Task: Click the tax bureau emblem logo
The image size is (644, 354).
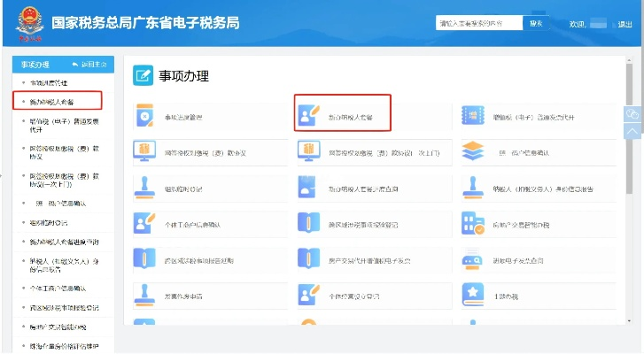Action: click(x=29, y=24)
